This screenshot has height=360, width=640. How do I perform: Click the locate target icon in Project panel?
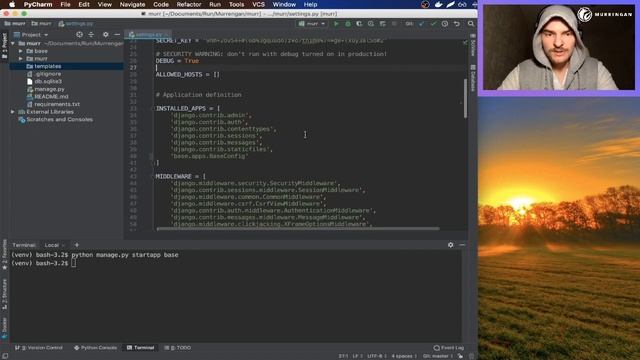80,35
